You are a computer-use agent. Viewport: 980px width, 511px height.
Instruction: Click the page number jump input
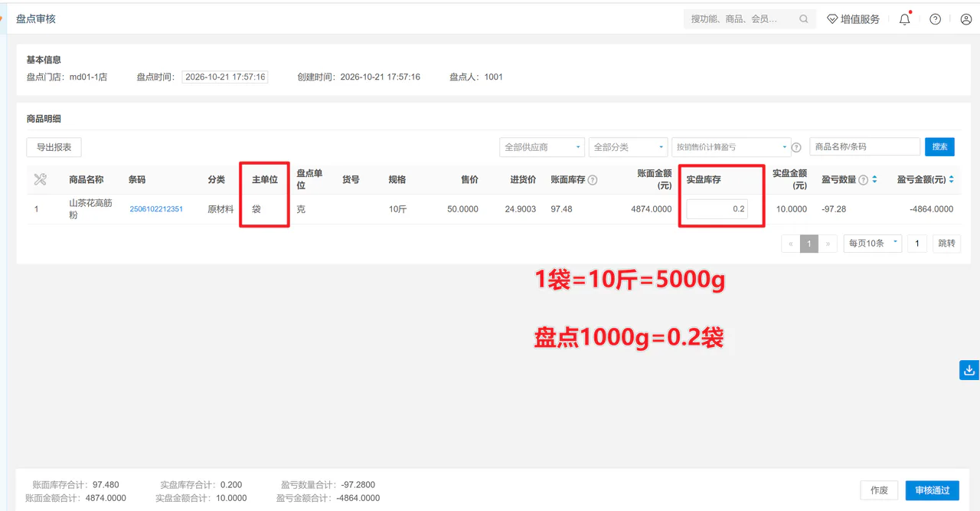tap(917, 244)
